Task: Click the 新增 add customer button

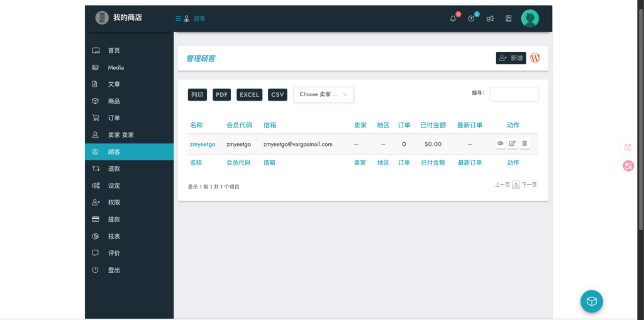Action: click(x=511, y=58)
